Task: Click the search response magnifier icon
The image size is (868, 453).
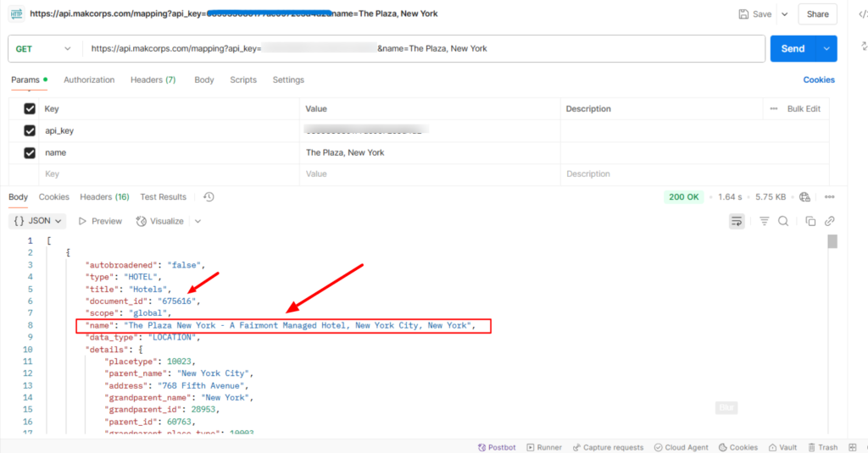Action: tap(783, 221)
